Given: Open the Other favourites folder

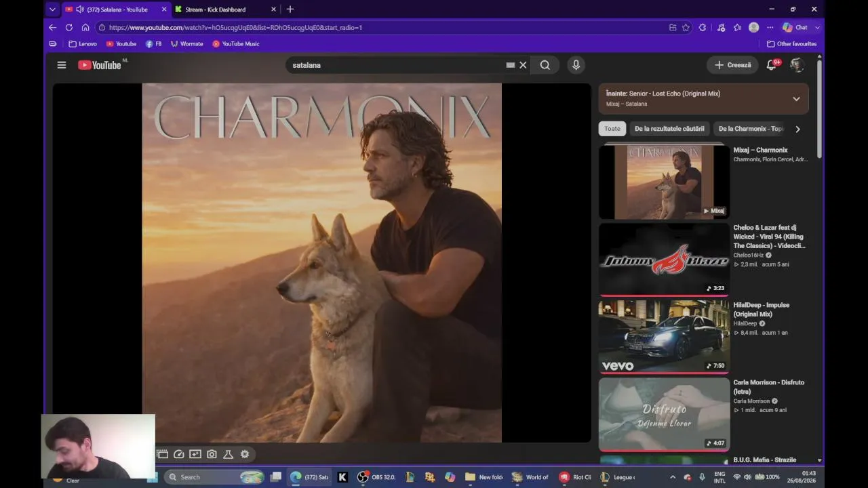Looking at the screenshot, I should pos(791,44).
